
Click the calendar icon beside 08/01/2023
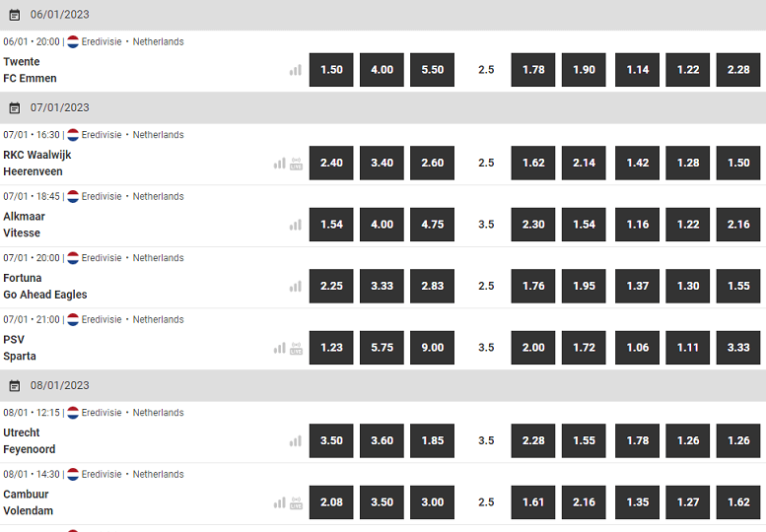pyautogui.click(x=15, y=386)
